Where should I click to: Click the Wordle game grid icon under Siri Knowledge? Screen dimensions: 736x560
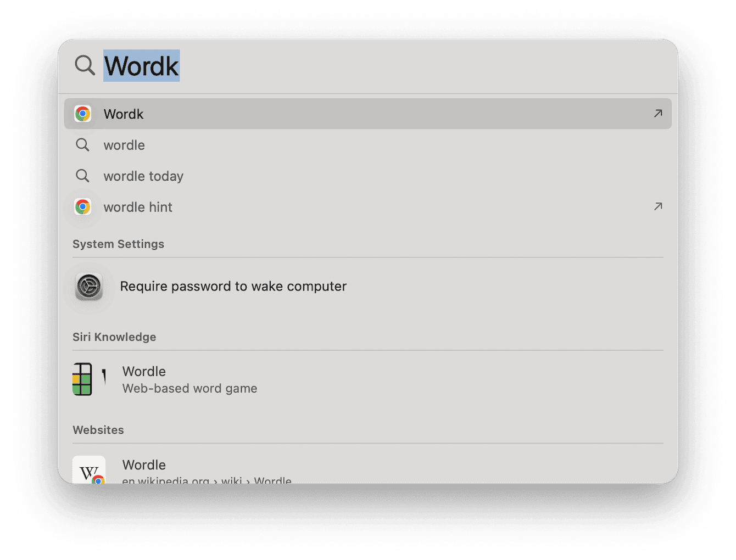(83, 379)
